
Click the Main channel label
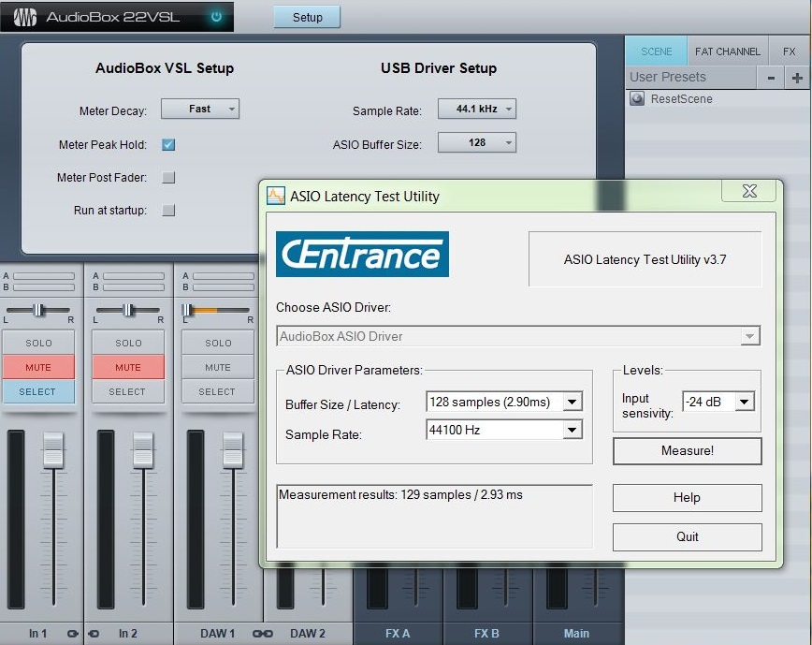576,633
